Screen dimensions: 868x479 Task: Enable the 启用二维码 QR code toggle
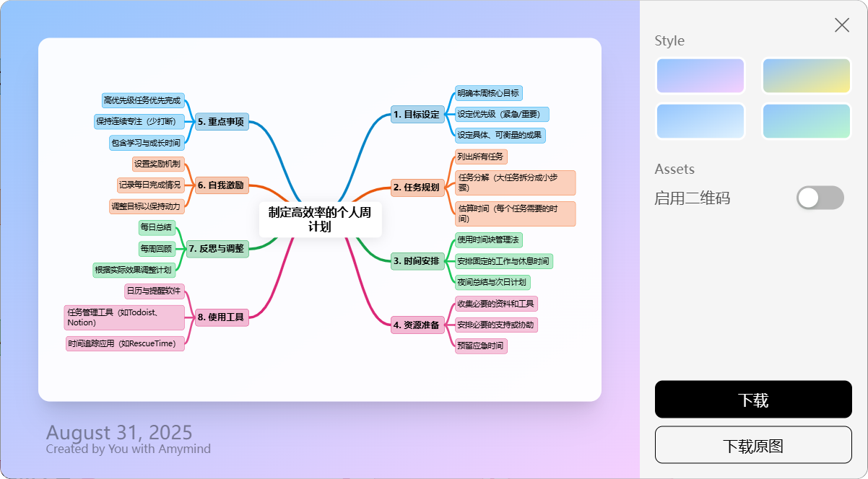pyautogui.click(x=820, y=198)
